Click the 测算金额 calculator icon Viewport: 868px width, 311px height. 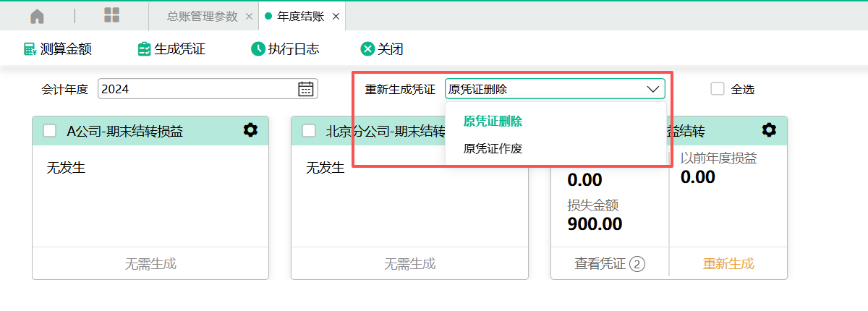point(30,49)
